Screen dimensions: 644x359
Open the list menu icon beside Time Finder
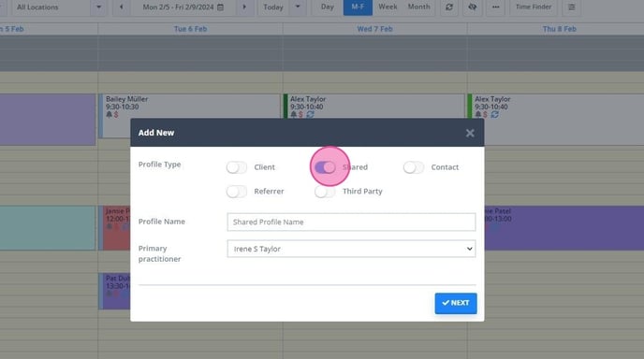(x=571, y=7)
